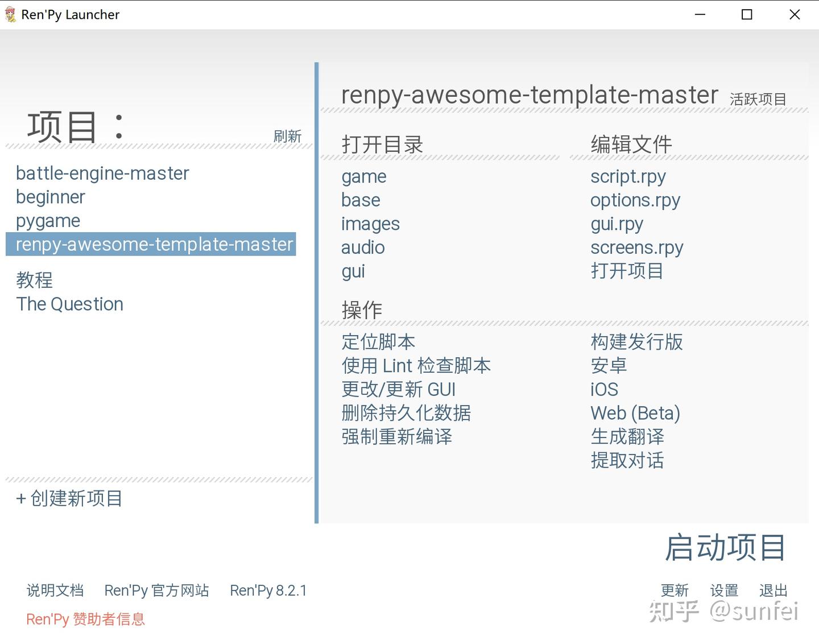
Task: Open the iOS build option
Action: (x=604, y=389)
